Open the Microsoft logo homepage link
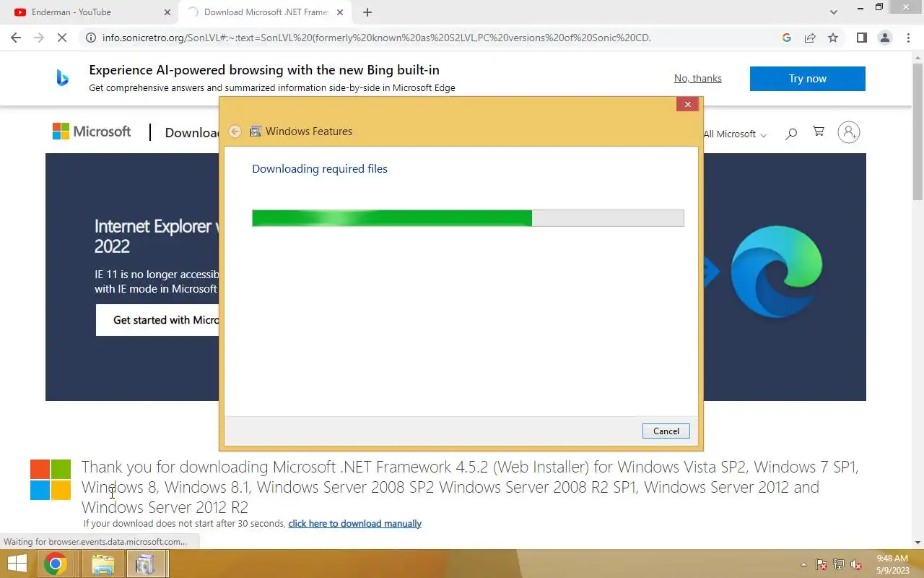This screenshot has width=924, height=578. (x=92, y=131)
